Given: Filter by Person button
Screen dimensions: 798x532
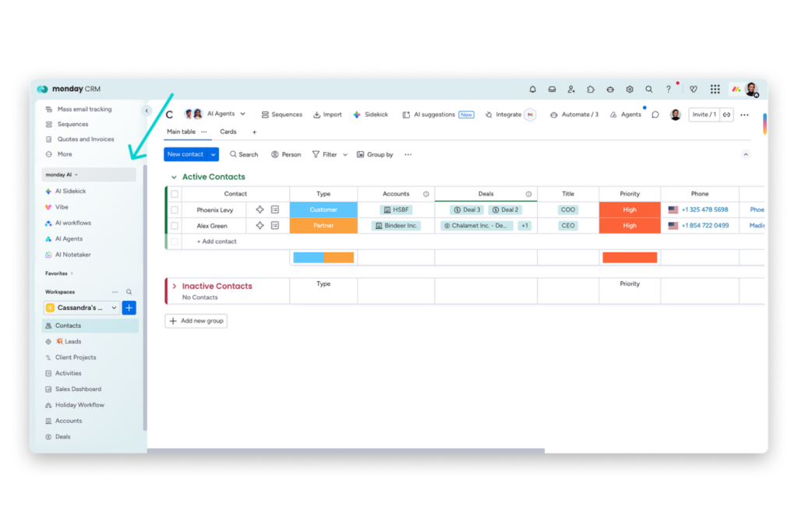Looking at the screenshot, I should [286, 155].
